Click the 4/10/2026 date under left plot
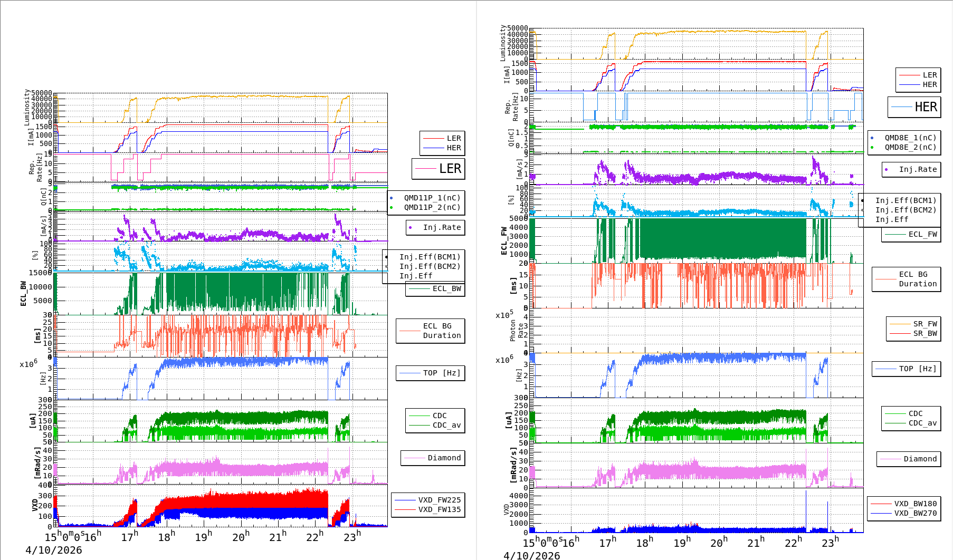 tap(54, 550)
